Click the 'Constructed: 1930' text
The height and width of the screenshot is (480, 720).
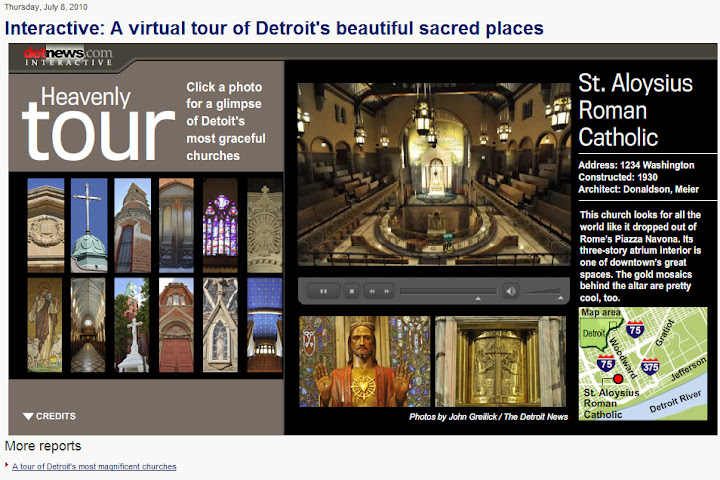[x=618, y=177]
